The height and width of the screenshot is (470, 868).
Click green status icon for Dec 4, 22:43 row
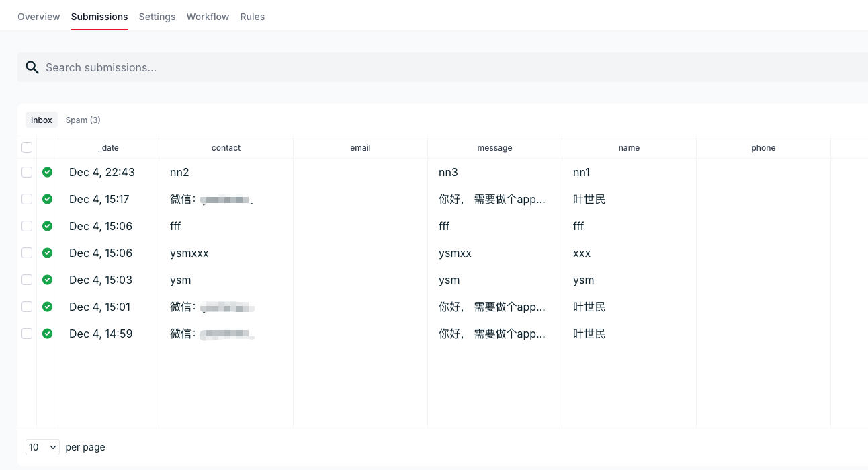pos(47,172)
